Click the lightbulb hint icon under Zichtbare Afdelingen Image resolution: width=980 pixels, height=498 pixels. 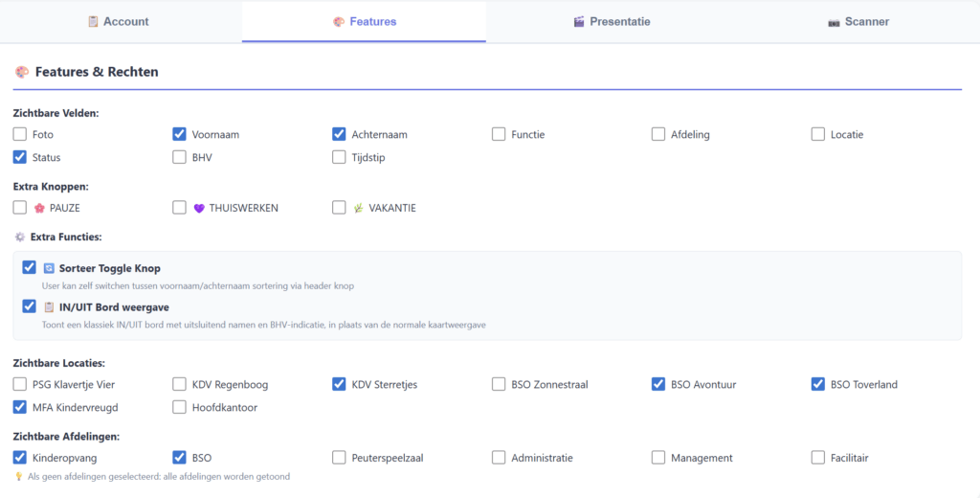(19, 476)
